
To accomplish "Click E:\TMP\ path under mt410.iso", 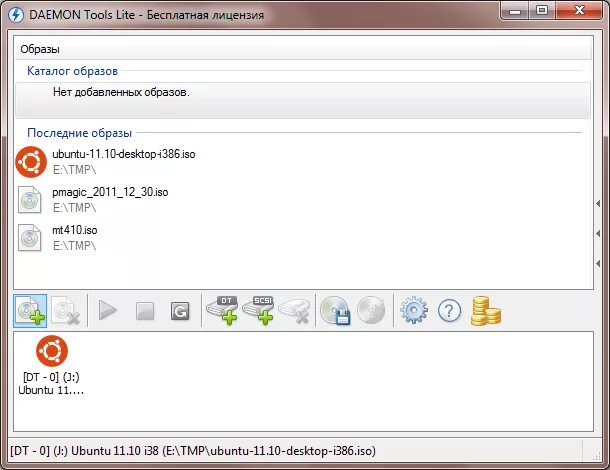I will click(75, 246).
